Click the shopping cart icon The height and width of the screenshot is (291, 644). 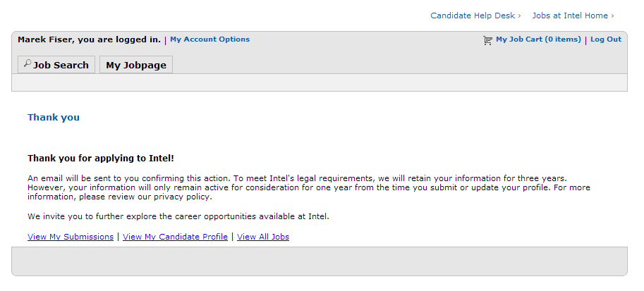(x=487, y=40)
